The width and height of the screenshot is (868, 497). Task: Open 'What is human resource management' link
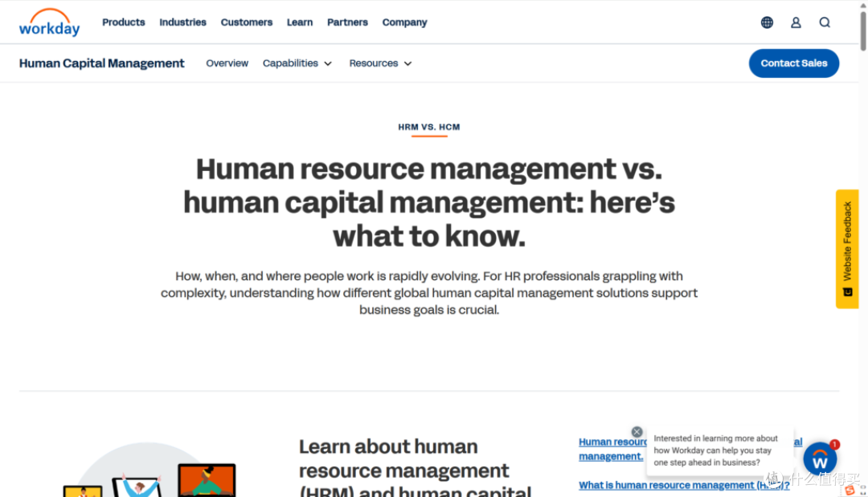tap(684, 485)
